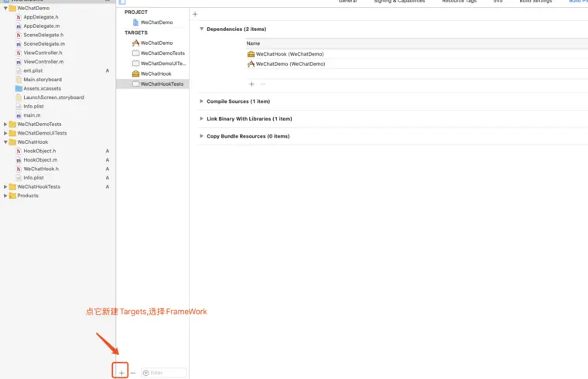Select Assets.xcassets folder icon
Viewport: 588px width, 379px height.
[19, 88]
